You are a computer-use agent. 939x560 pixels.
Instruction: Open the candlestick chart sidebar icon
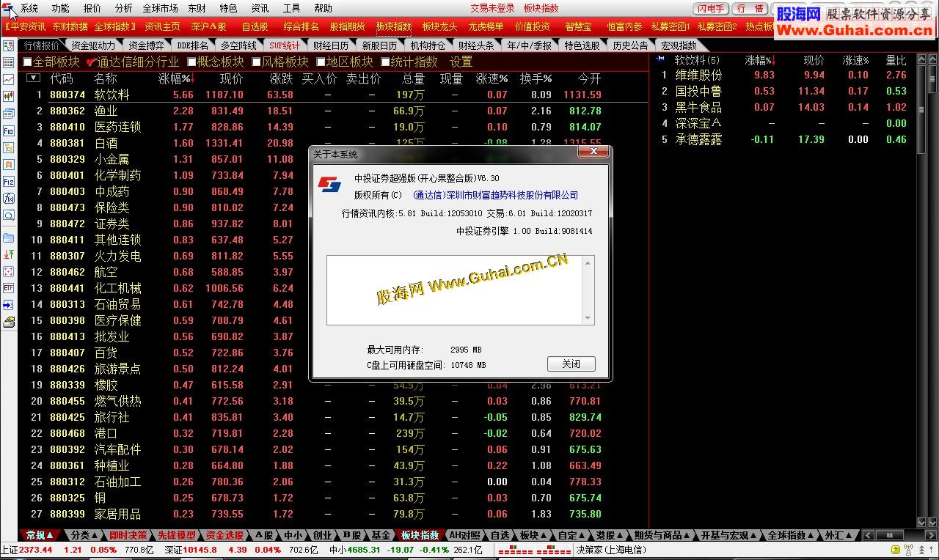[9, 95]
